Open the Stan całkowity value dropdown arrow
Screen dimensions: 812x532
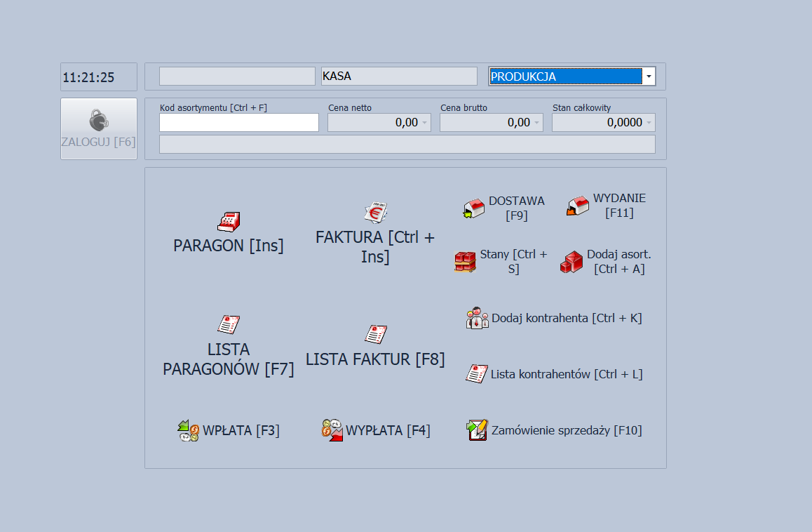[649, 123]
